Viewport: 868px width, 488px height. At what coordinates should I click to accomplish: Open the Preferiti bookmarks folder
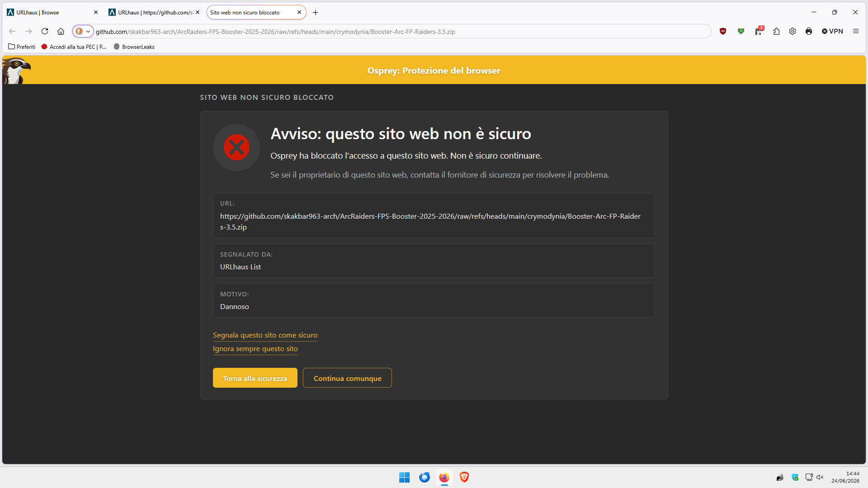[x=22, y=47]
